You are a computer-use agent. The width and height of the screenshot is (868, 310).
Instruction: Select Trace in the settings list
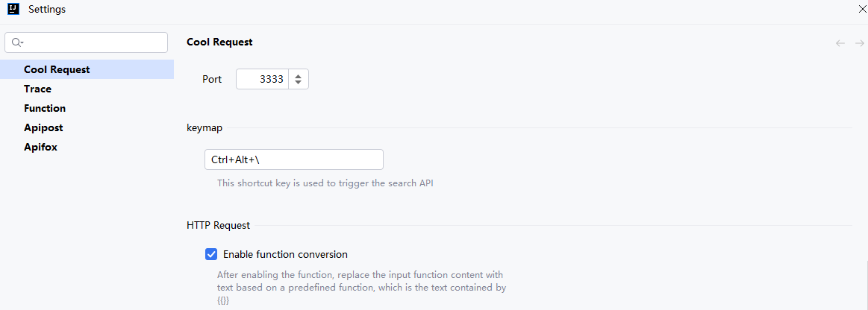tap(37, 89)
